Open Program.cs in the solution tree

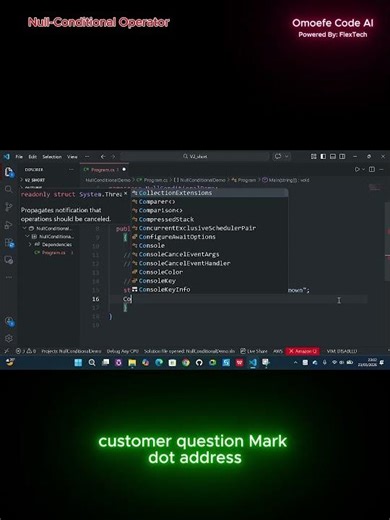53,253
